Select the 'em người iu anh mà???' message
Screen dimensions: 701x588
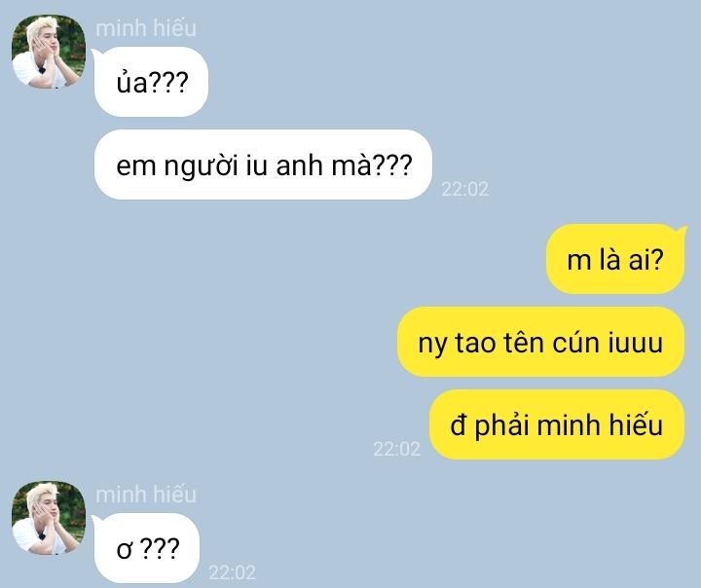[x=263, y=165]
